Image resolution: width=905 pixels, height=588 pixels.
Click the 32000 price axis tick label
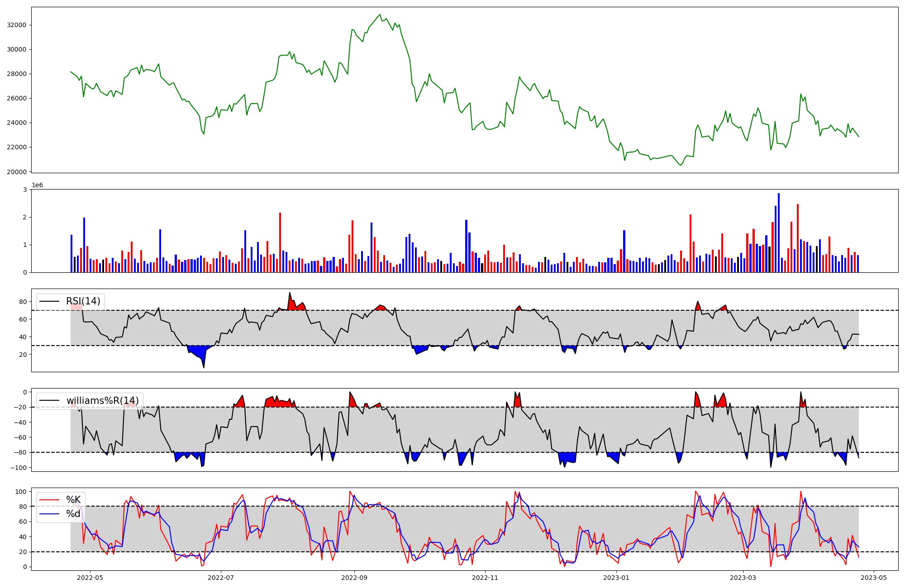click(17, 25)
